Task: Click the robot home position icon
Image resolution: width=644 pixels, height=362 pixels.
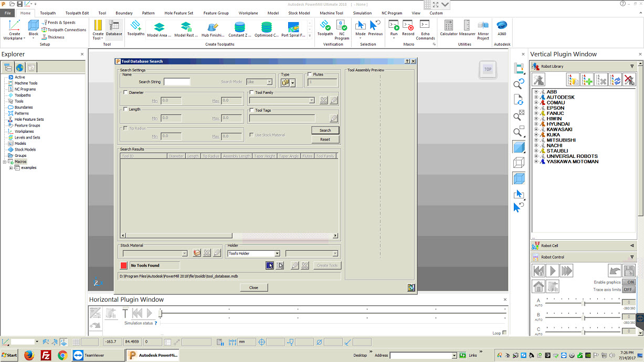Action: (x=539, y=286)
